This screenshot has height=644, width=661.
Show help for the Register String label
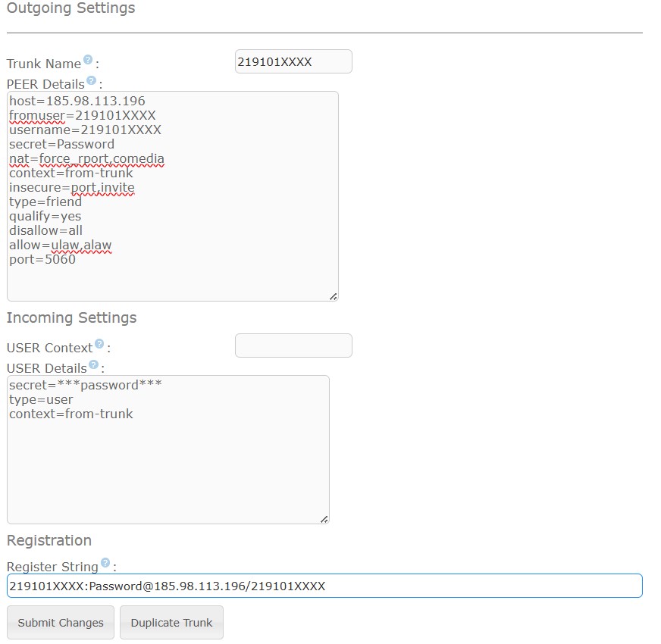[x=105, y=563]
